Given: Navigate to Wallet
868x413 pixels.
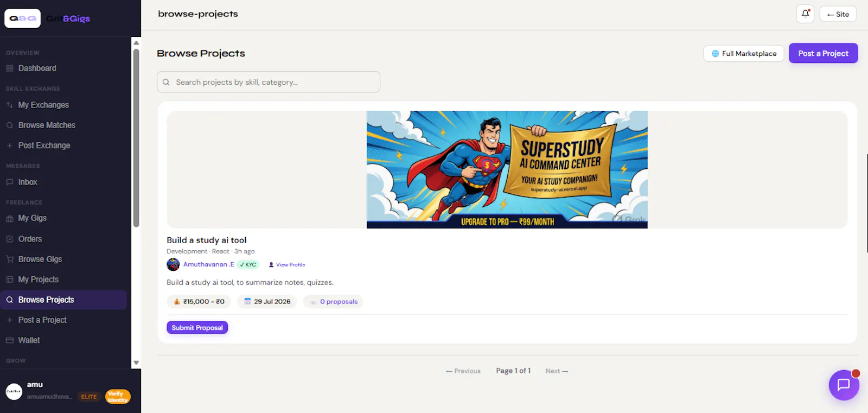Looking at the screenshot, I should click(x=63, y=340).
